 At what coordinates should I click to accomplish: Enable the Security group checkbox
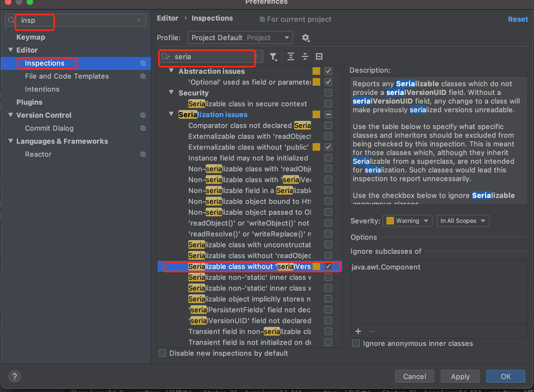click(328, 93)
